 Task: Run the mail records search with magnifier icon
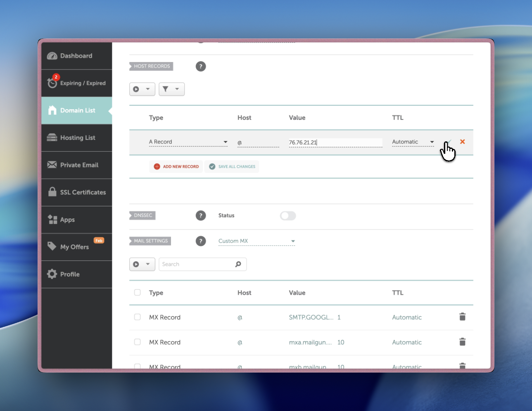[238, 264]
